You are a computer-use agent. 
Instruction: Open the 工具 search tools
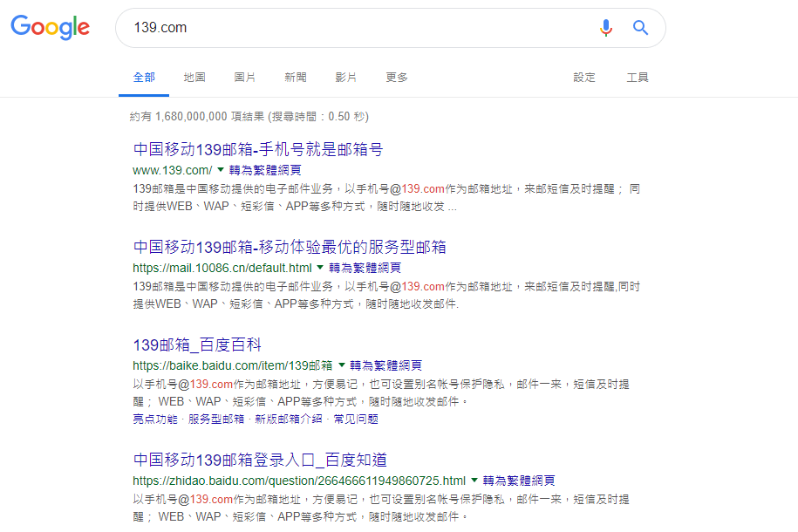pyautogui.click(x=638, y=78)
